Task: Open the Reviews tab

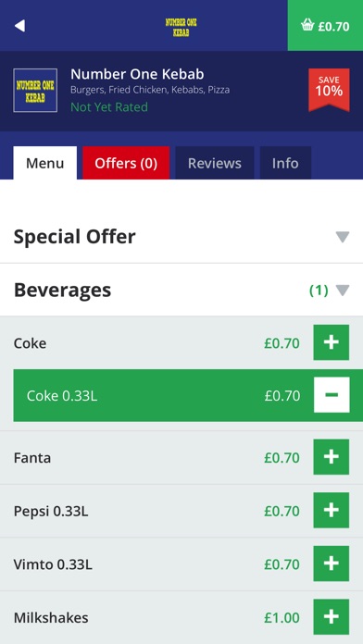Action: tap(215, 163)
